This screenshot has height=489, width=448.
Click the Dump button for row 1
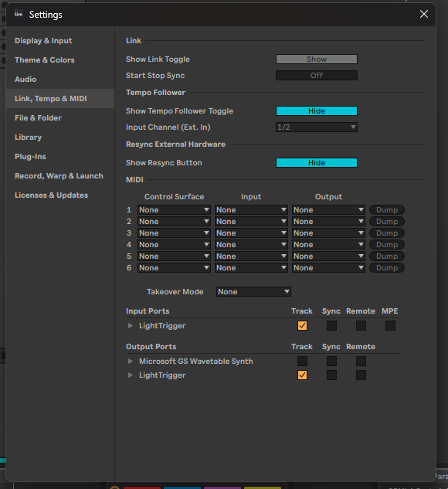tap(387, 210)
